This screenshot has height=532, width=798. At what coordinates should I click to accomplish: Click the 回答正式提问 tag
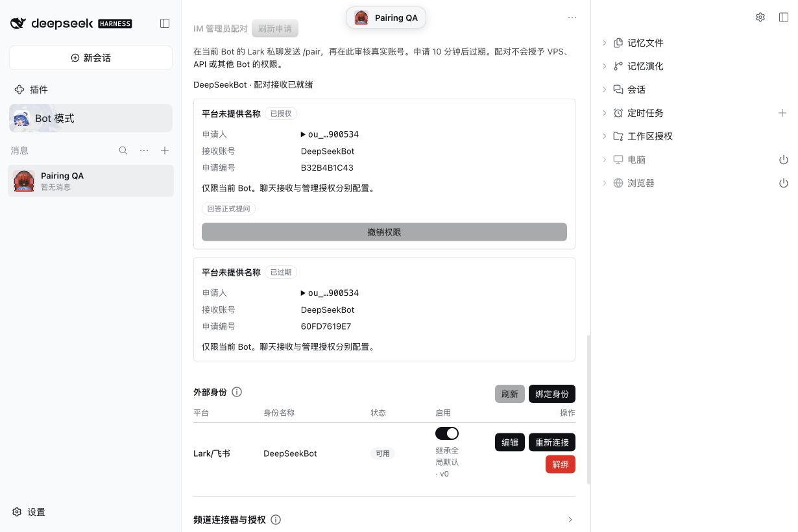coord(229,209)
